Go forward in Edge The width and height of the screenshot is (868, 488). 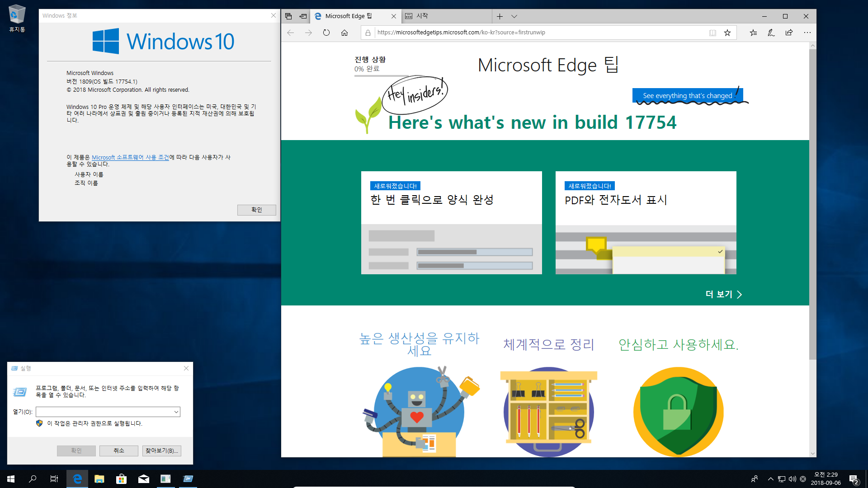[x=308, y=33]
